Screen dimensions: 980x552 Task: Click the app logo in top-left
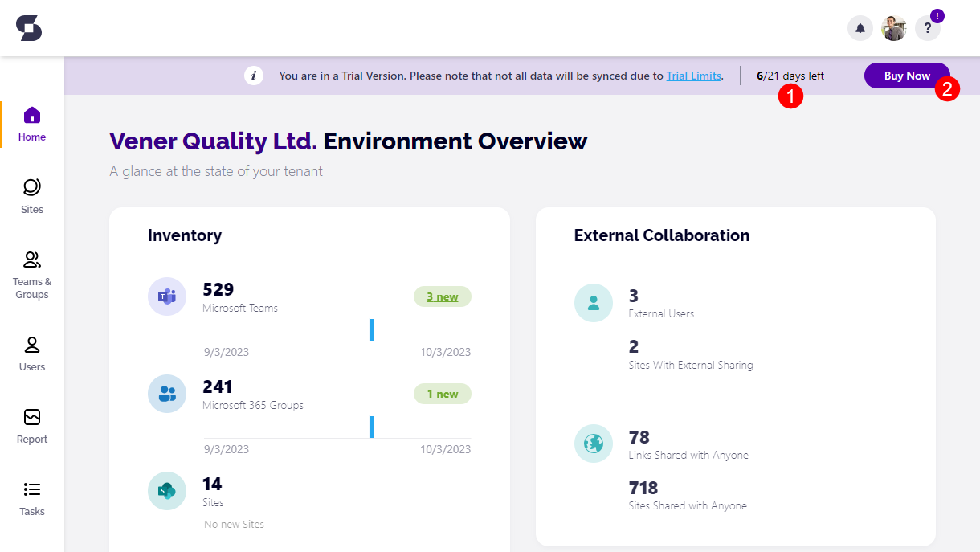point(29,28)
